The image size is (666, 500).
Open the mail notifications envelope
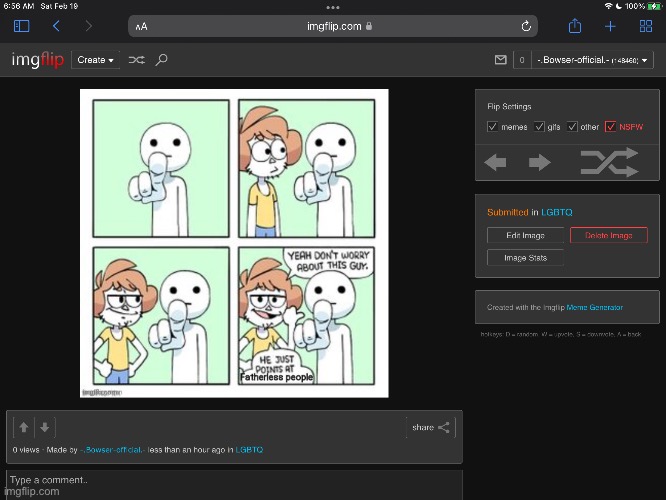[501, 60]
